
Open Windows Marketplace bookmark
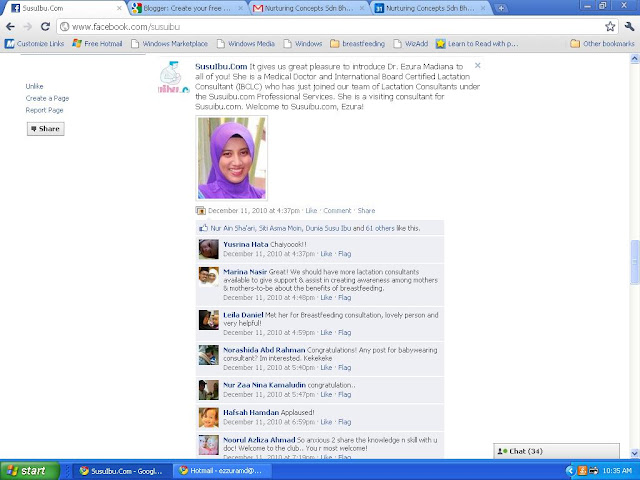[169, 44]
